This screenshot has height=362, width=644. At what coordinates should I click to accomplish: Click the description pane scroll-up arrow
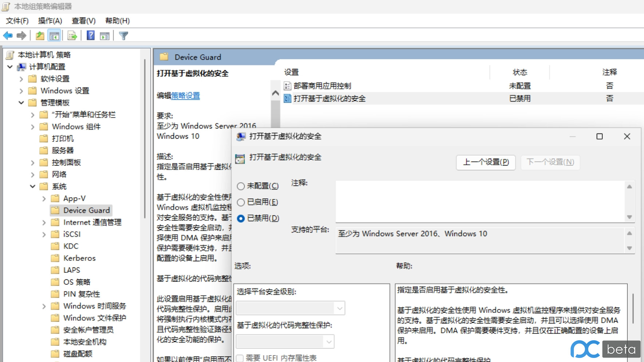[276, 93]
